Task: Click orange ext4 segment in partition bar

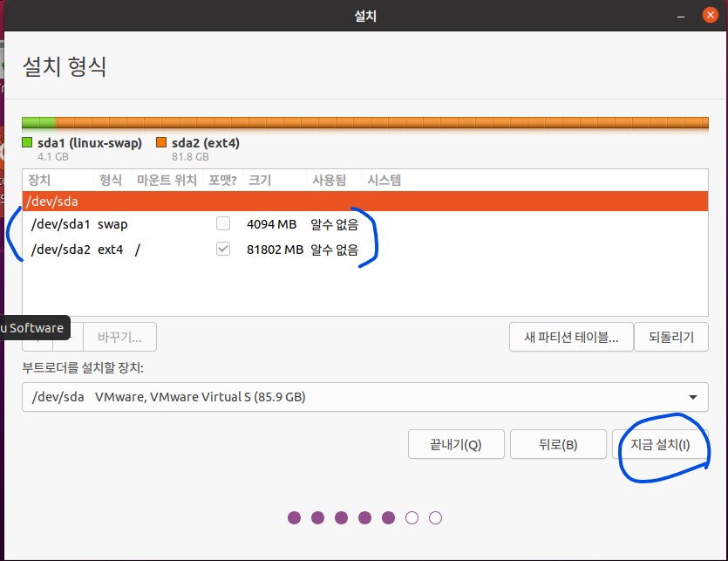Action: 382,123
